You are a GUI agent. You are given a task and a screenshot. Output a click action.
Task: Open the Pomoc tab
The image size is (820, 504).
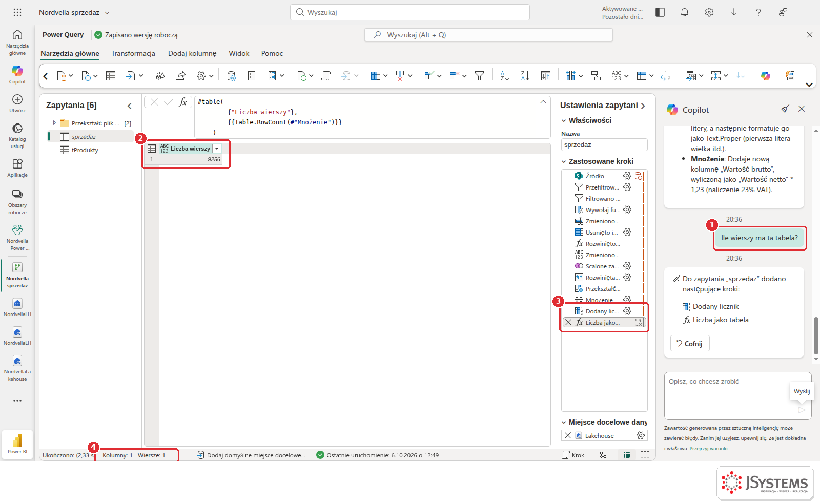[x=272, y=53]
